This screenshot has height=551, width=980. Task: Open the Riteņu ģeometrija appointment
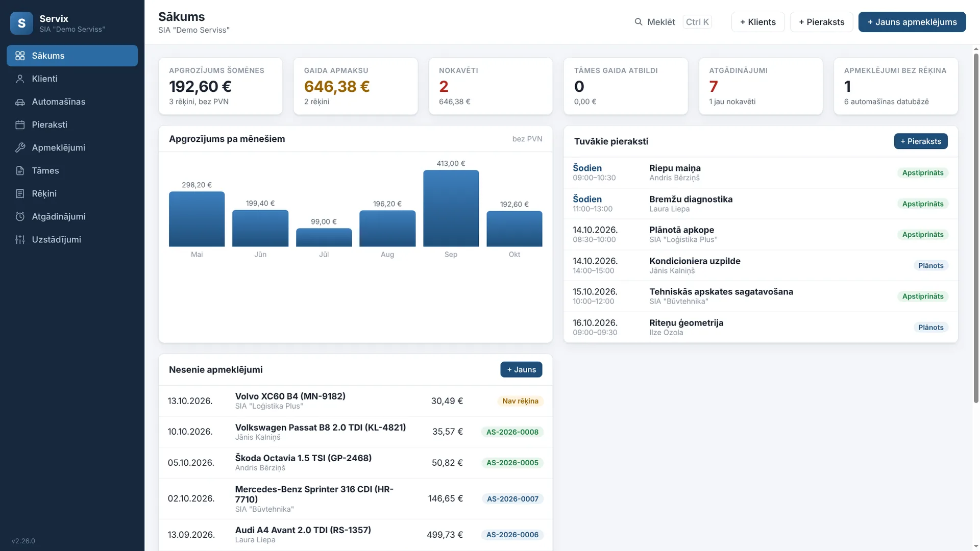click(760, 327)
